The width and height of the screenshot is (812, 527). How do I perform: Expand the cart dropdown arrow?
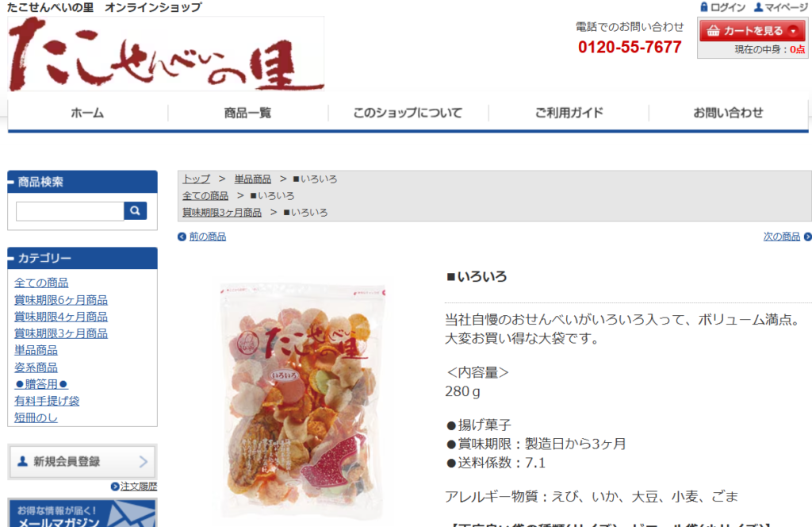point(793,31)
